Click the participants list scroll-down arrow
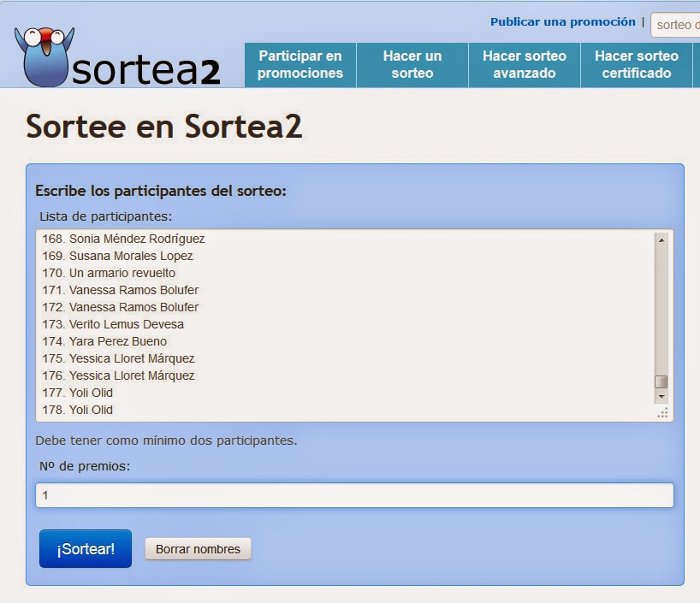The image size is (700, 603). pos(661,396)
